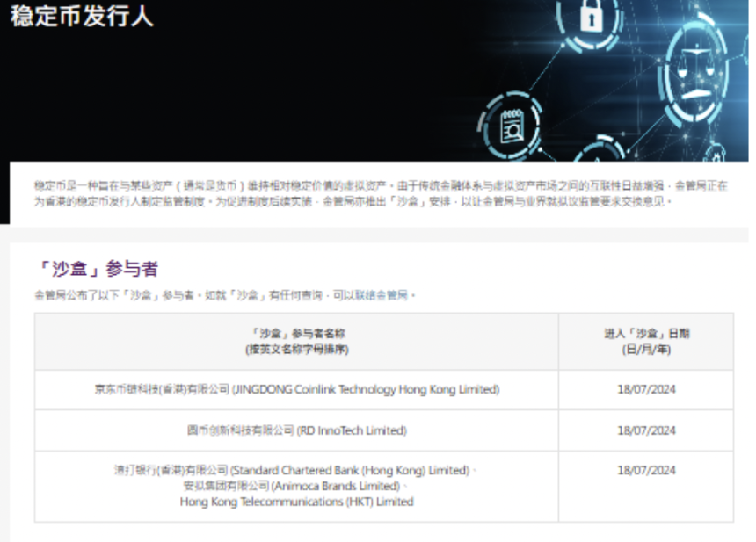Click the 进入「沙盒」日期 column header

pyautogui.click(x=645, y=341)
